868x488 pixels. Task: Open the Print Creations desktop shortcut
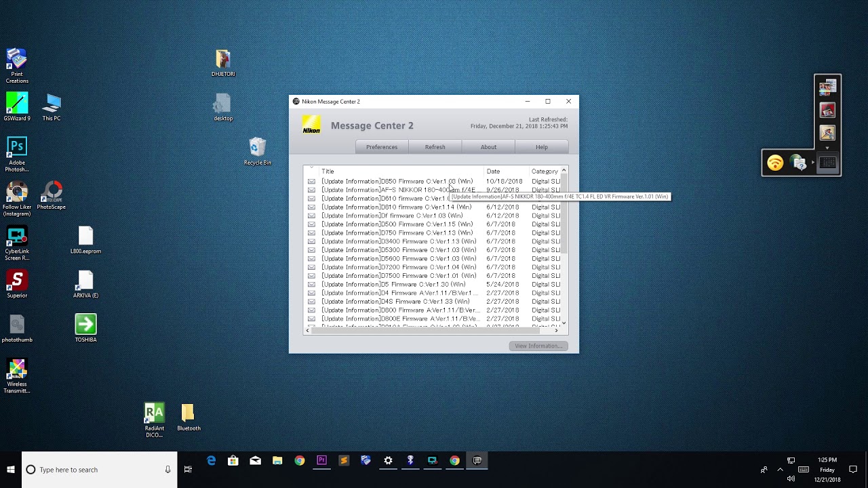coord(17,66)
